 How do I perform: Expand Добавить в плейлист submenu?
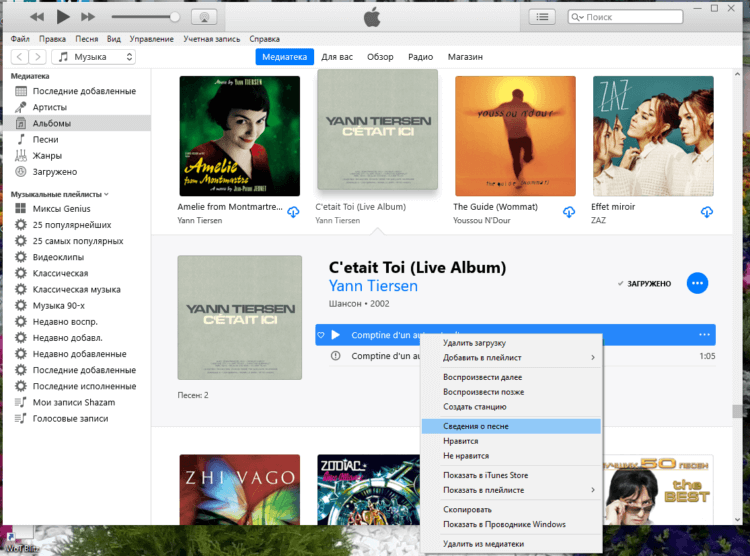511,358
